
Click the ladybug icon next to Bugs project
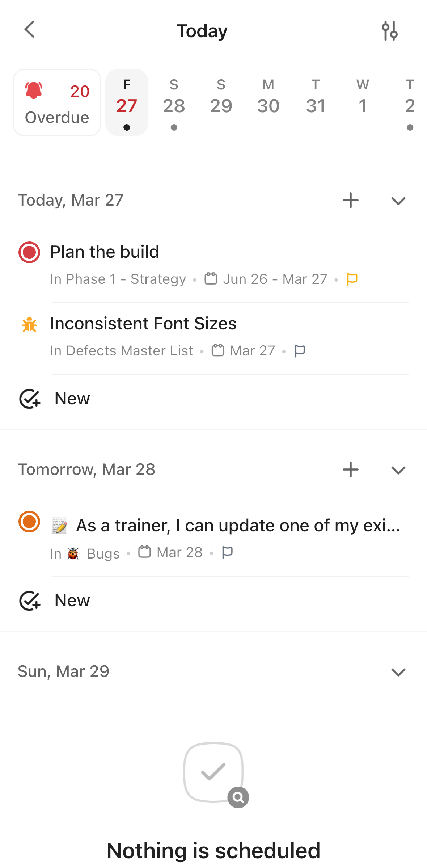73,553
